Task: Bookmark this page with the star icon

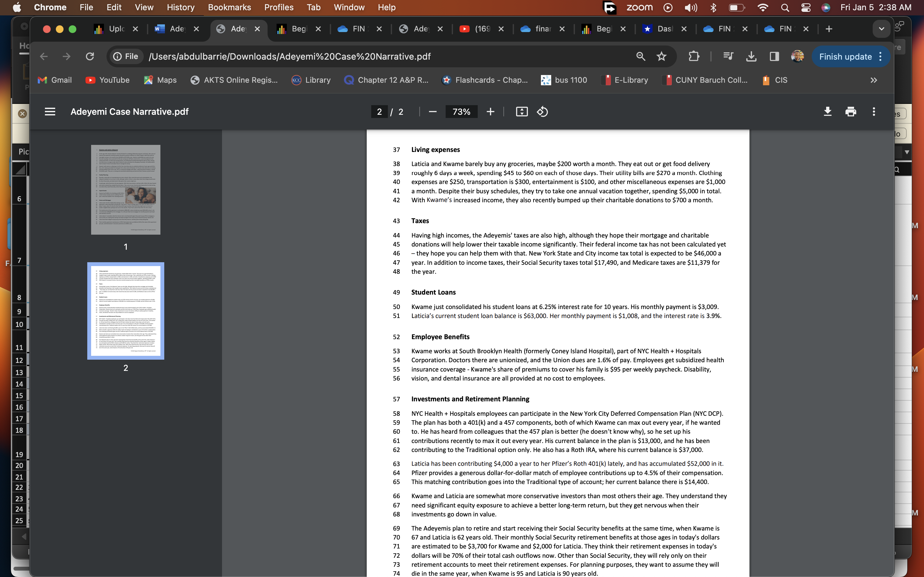Action: pos(661,56)
